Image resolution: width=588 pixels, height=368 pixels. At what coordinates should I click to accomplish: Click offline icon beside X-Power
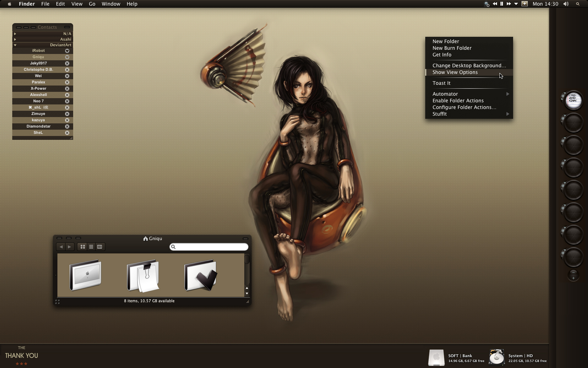coord(67,89)
